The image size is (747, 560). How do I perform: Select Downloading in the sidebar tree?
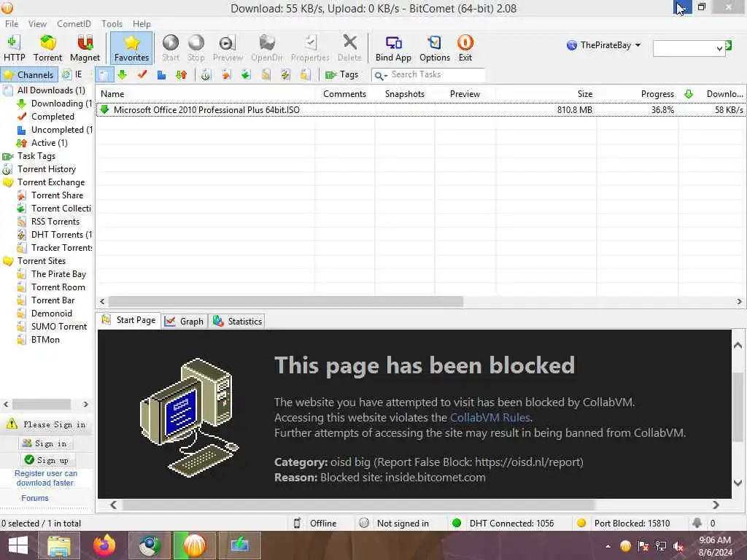click(61, 104)
